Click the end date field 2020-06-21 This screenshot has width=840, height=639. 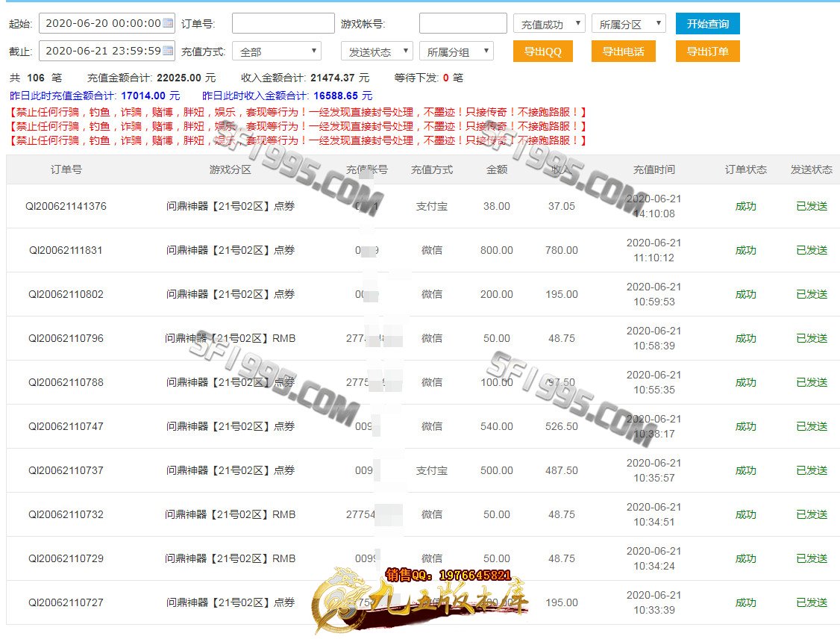click(x=101, y=51)
